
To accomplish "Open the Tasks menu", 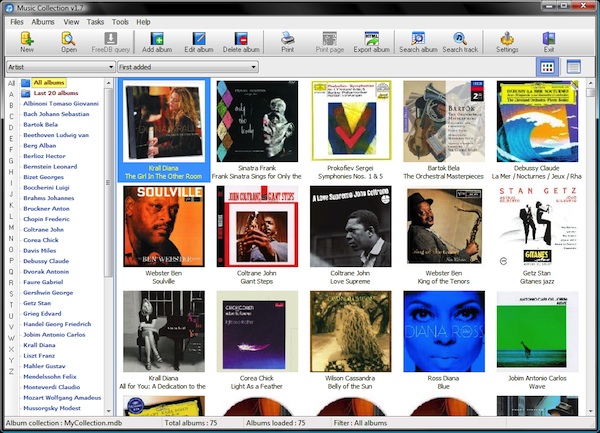I will 95,22.
